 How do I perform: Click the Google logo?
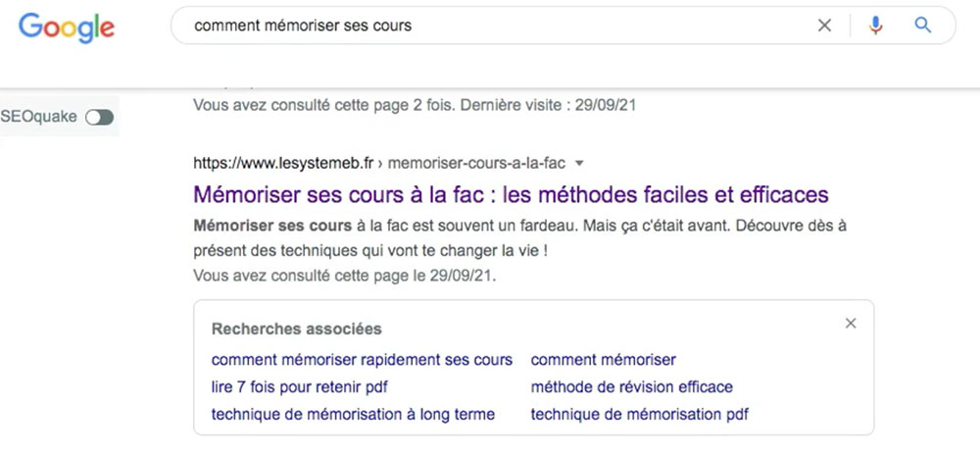pyautogui.click(x=67, y=27)
